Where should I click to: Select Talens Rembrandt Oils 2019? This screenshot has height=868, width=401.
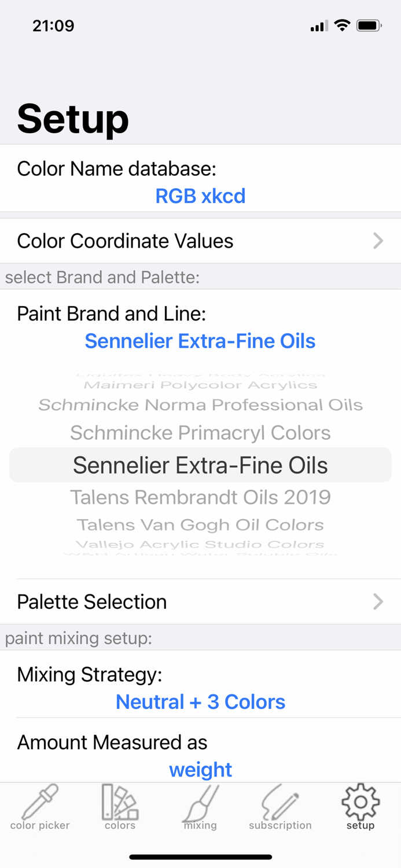200,496
